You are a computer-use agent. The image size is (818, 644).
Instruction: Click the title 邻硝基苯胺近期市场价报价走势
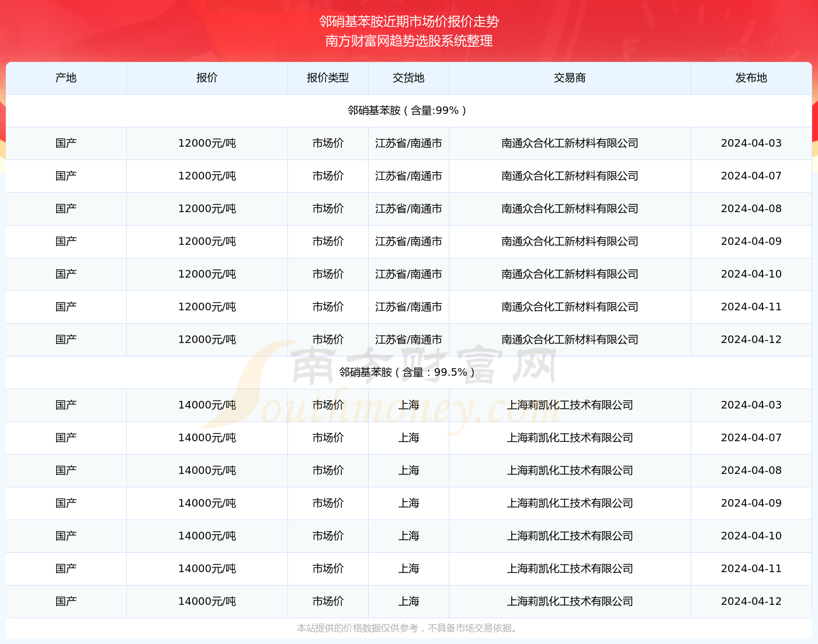pos(409,22)
